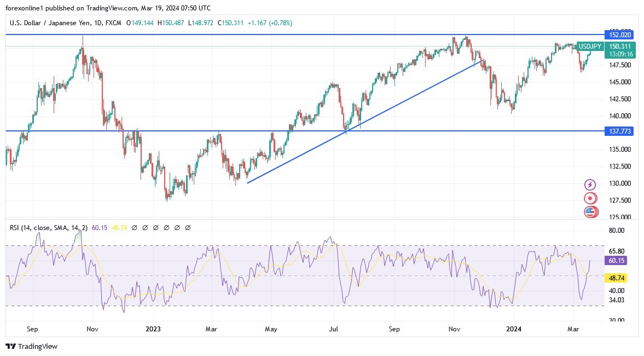This screenshot has width=644, height=356.
Task: Click the USDJPY symbol label on the price scale
Action: click(589, 47)
